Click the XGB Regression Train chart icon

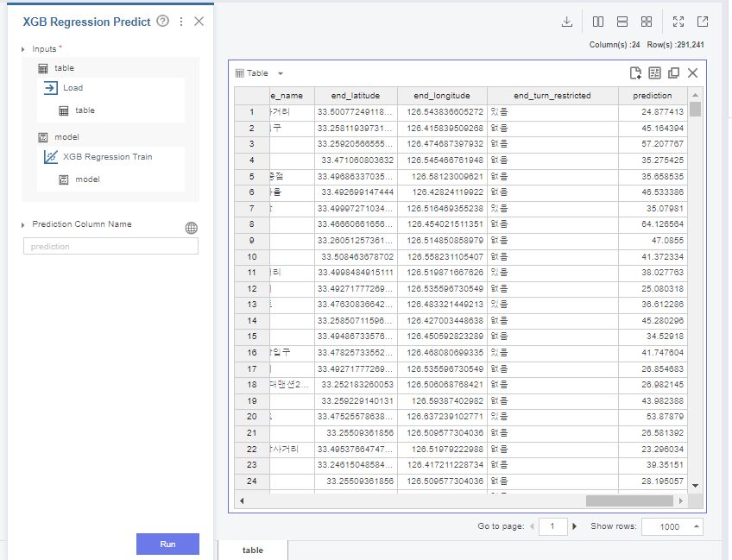[x=50, y=157]
